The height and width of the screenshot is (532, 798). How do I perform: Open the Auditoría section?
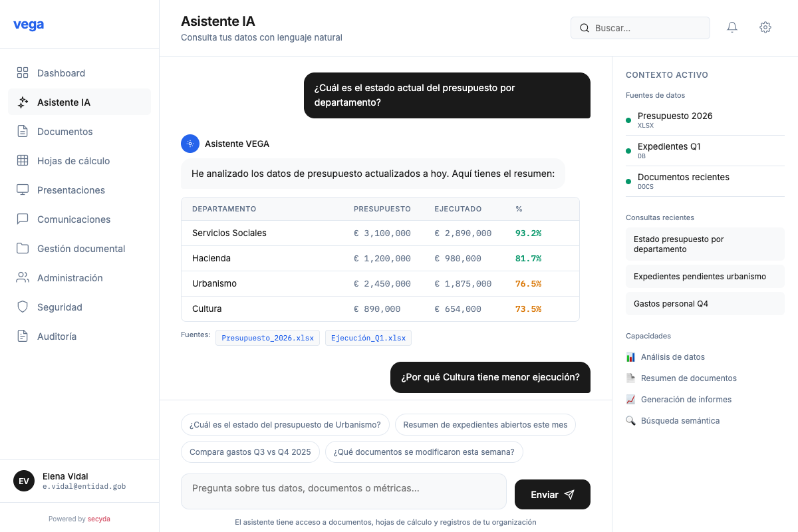pyautogui.click(x=57, y=336)
